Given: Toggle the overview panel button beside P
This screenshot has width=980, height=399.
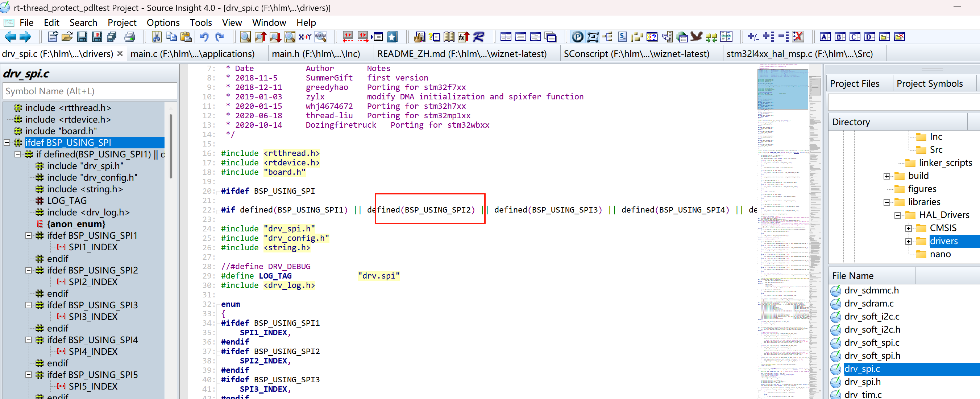Looking at the screenshot, I should click(x=592, y=37).
